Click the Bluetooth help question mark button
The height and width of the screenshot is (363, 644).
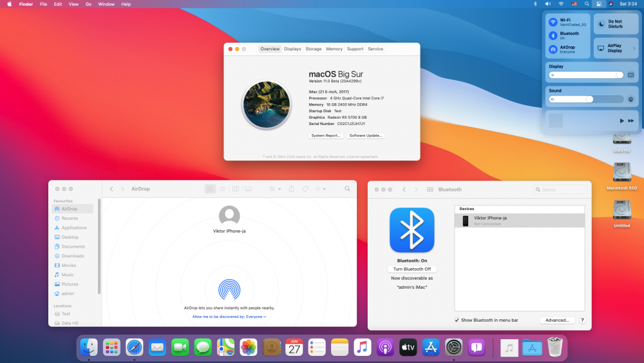582,320
